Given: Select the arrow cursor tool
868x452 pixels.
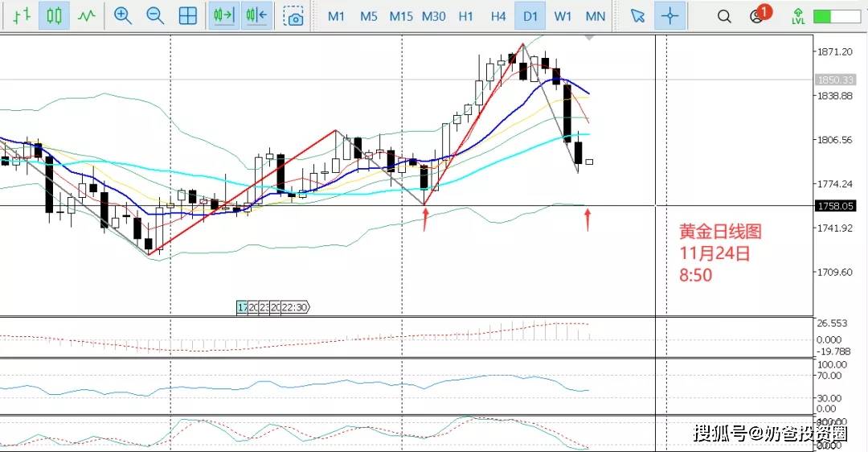Looking at the screenshot, I should coord(637,16).
